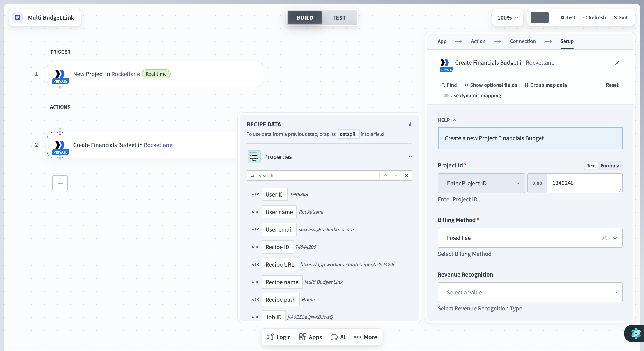Click the datapill tag in the help sentence

pos(348,134)
